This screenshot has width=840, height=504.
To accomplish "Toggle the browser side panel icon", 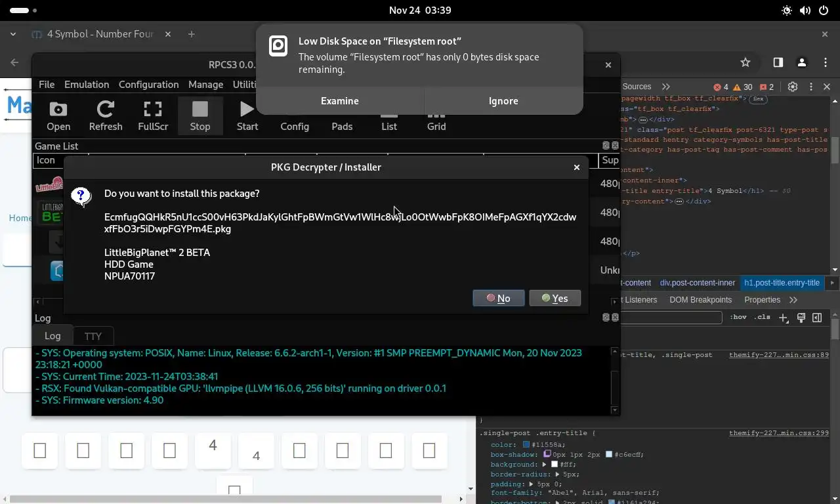I will pos(778,62).
